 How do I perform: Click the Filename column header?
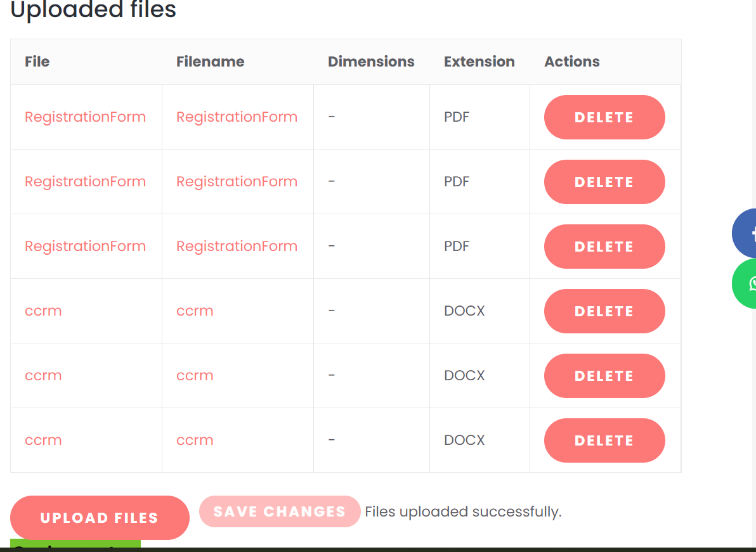click(210, 61)
